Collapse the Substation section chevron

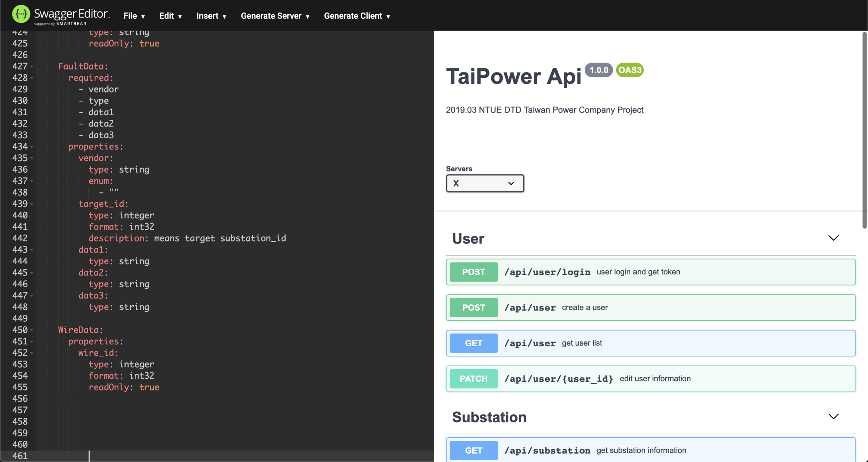click(x=833, y=416)
